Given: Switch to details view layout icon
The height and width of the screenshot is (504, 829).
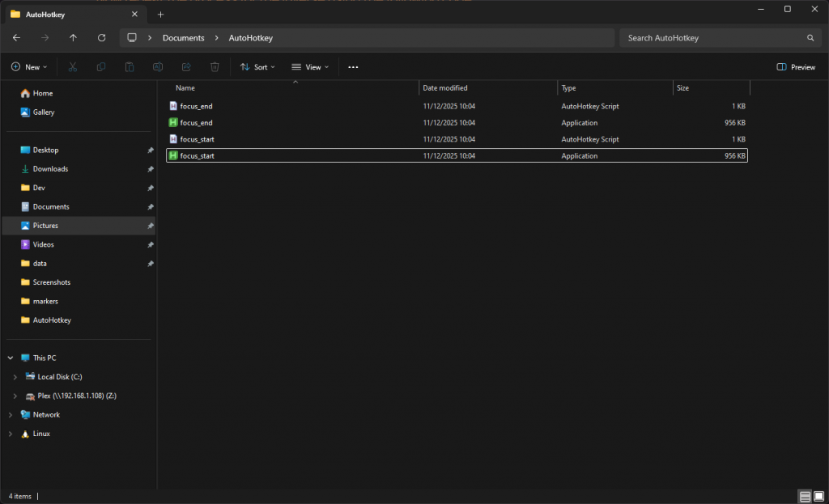Looking at the screenshot, I should click(x=805, y=495).
